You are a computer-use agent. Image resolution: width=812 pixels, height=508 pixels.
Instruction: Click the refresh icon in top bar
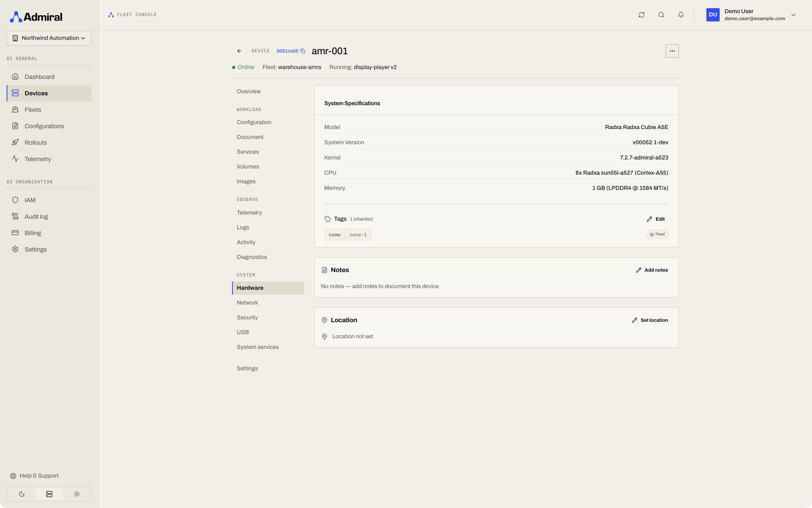pyautogui.click(x=641, y=15)
